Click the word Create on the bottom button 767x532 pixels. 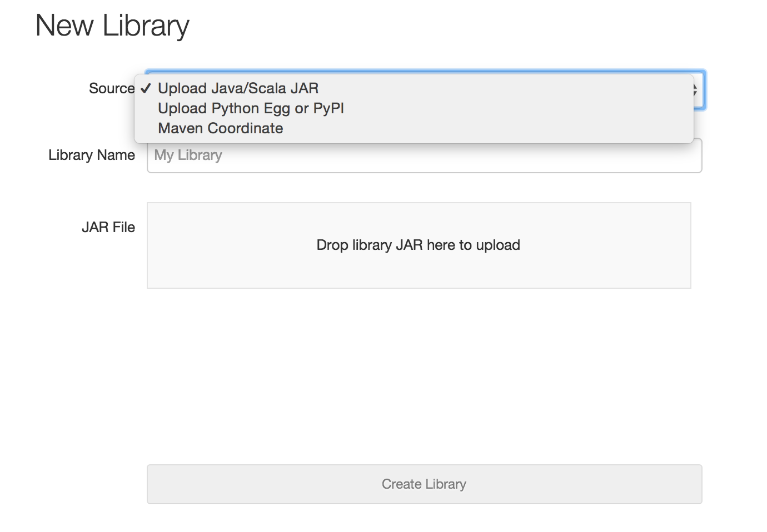[x=401, y=484]
